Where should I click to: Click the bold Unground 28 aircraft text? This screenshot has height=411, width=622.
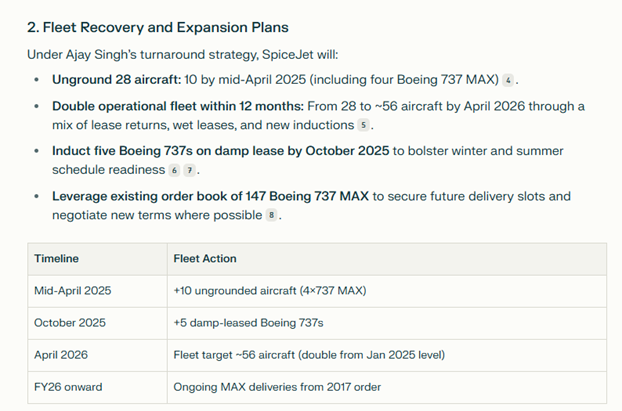pos(117,80)
